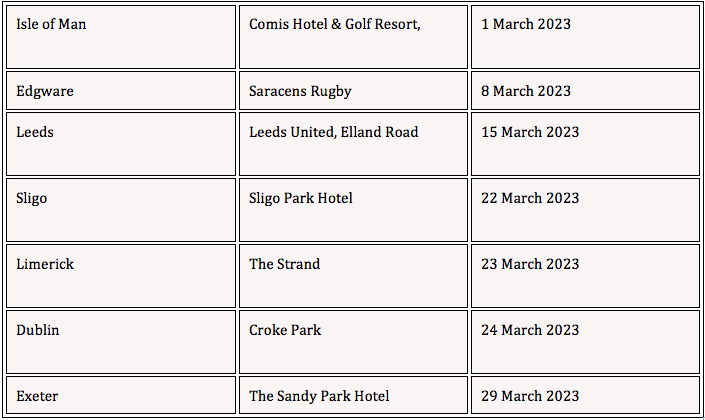The image size is (705, 420).
Task: Select the 1 March 2023 date cell
Action: (x=585, y=37)
